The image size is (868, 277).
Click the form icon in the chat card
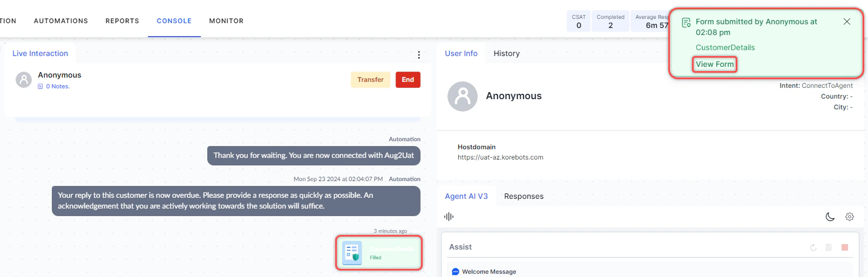[352, 253]
